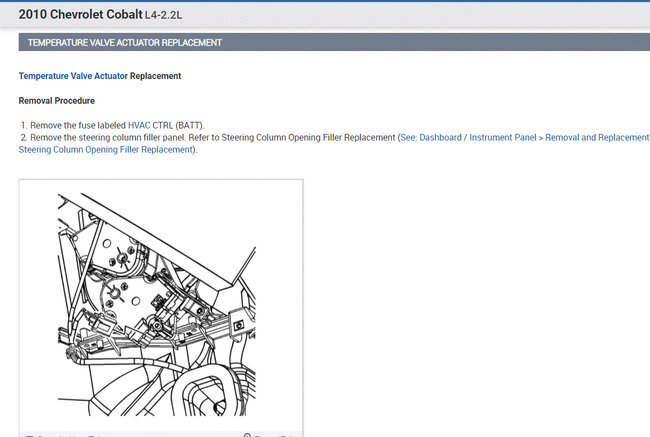This screenshot has width=650, height=437.
Task: Click step 2 text 'Remove the steering column filler panel'
Action: click(107, 137)
